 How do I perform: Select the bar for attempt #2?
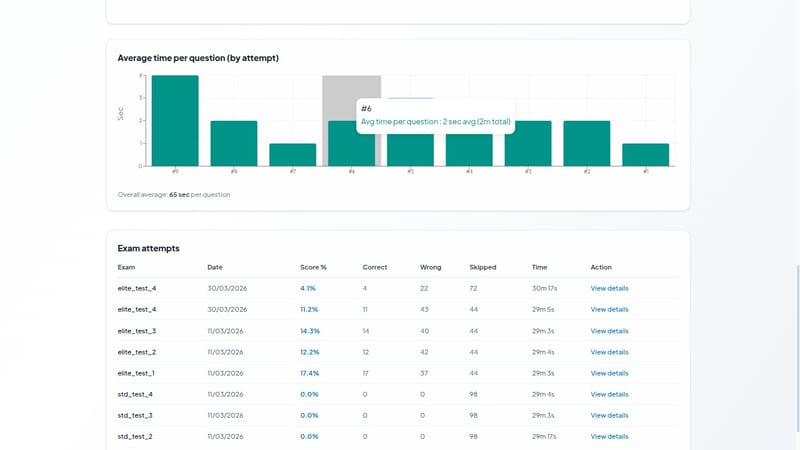[587, 143]
